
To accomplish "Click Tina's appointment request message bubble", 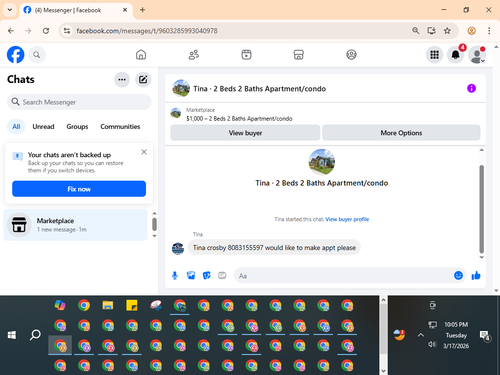I will coord(274,248).
